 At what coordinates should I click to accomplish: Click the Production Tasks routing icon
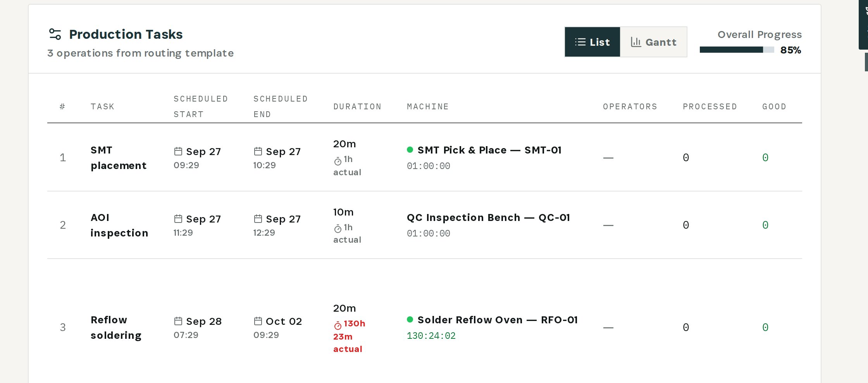[x=55, y=34]
